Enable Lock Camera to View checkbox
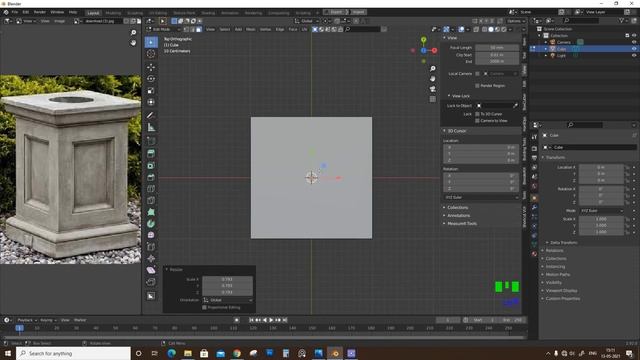The image size is (640, 360). tap(477, 121)
